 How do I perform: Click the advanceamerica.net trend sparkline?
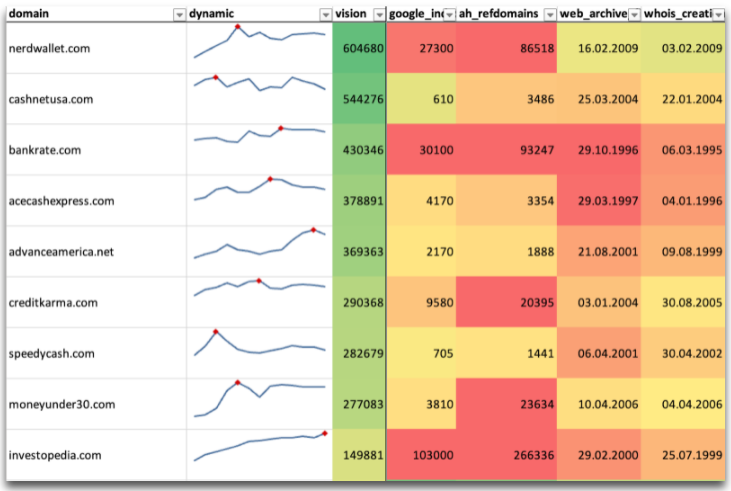pyautogui.click(x=259, y=250)
